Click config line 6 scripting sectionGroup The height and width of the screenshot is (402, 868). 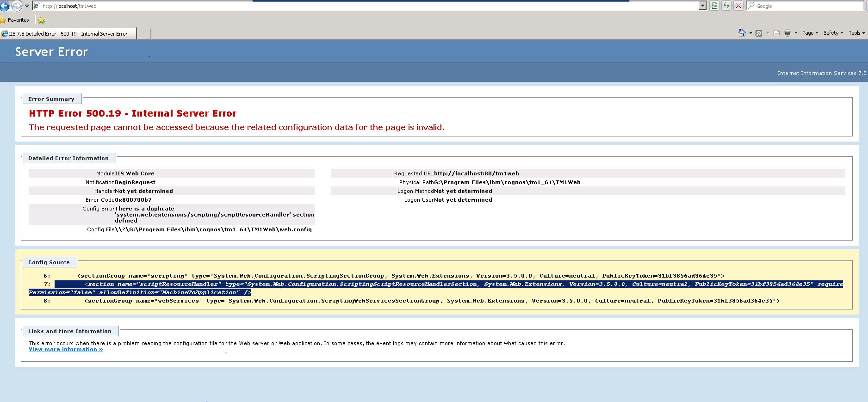coord(401,276)
